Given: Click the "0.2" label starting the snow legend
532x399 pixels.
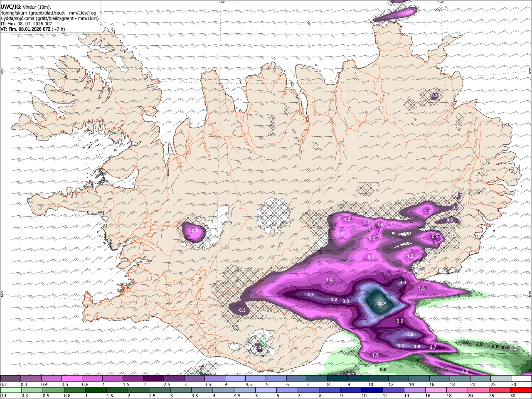Looking at the screenshot, I should (x=3, y=384).
